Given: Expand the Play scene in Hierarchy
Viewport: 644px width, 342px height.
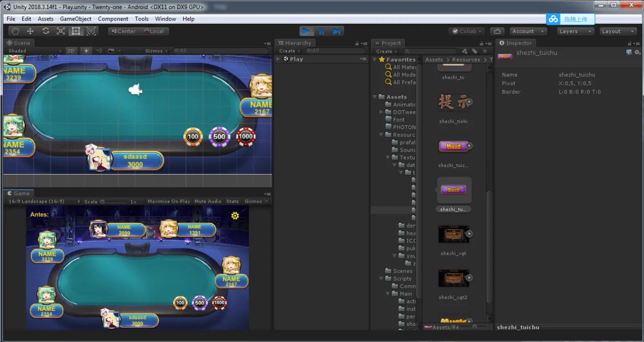Looking at the screenshot, I should [x=278, y=59].
